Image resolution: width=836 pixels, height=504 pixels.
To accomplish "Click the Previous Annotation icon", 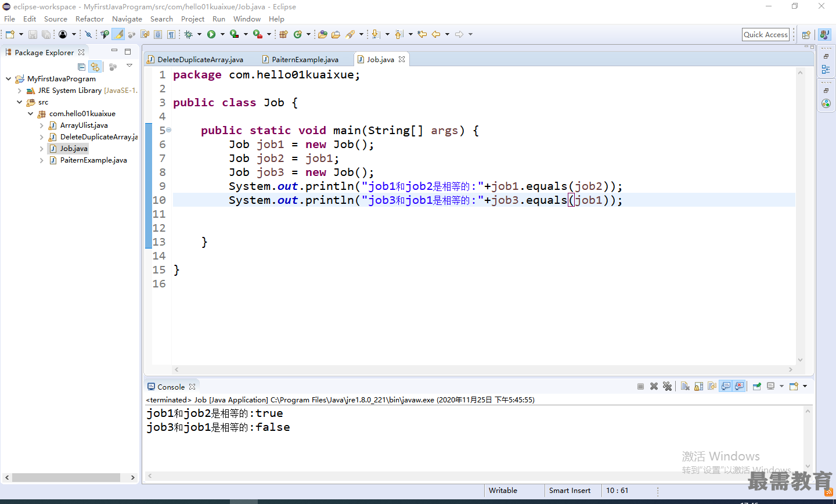I will tap(399, 34).
